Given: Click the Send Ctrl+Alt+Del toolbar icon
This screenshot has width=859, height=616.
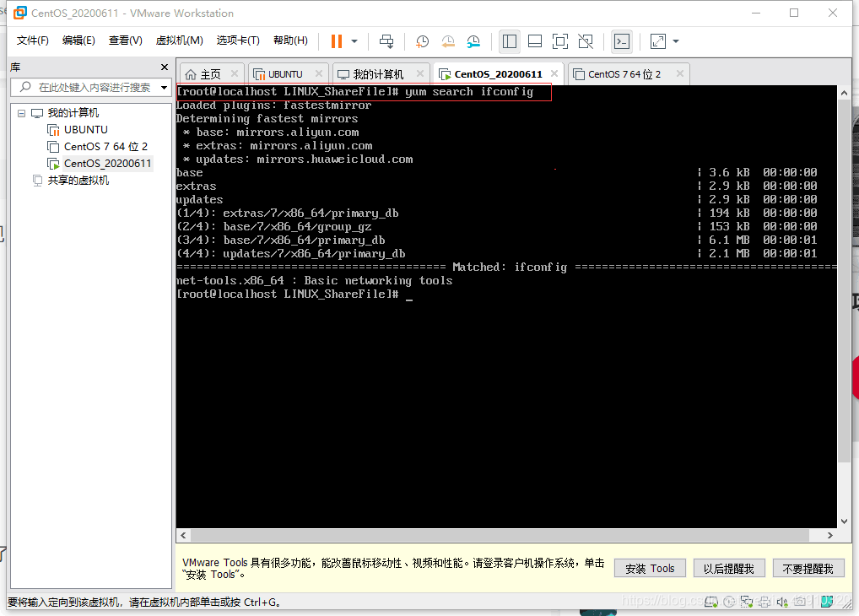Looking at the screenshot, I should [x=386, y=41].
